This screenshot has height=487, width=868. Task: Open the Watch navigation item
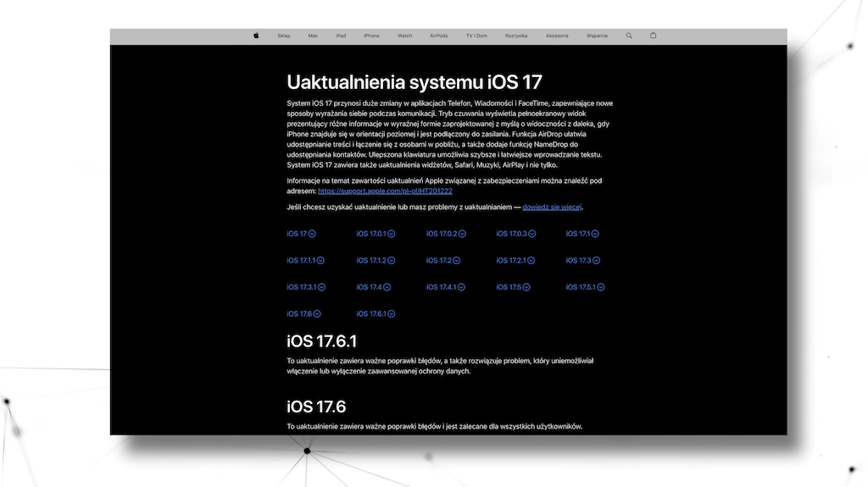tap(404, 36)
